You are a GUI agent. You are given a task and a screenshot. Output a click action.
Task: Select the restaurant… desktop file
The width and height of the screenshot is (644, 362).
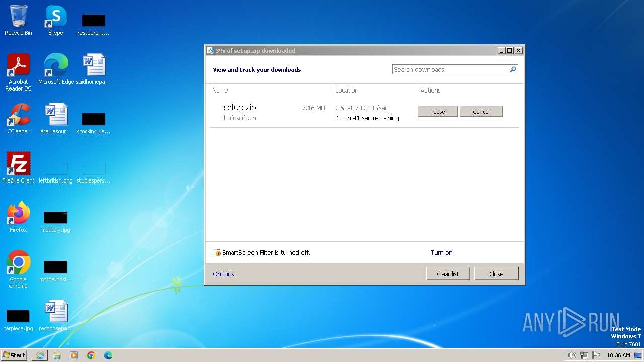coord(93,24)
